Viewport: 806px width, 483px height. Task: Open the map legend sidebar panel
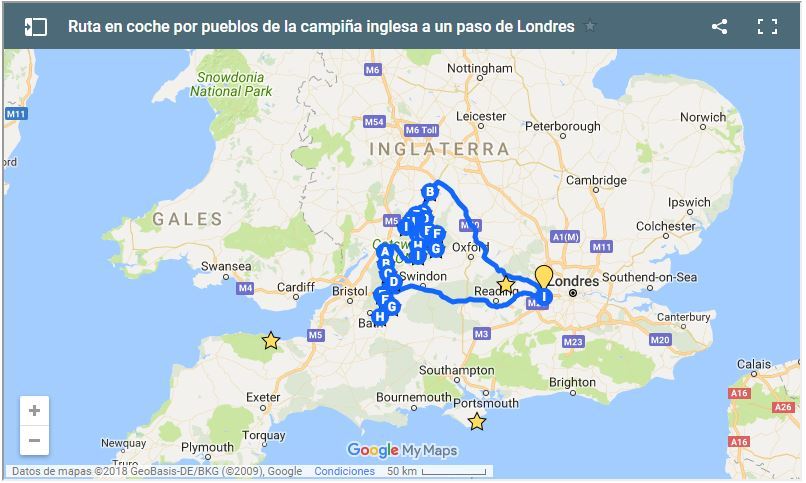(36, 27)
